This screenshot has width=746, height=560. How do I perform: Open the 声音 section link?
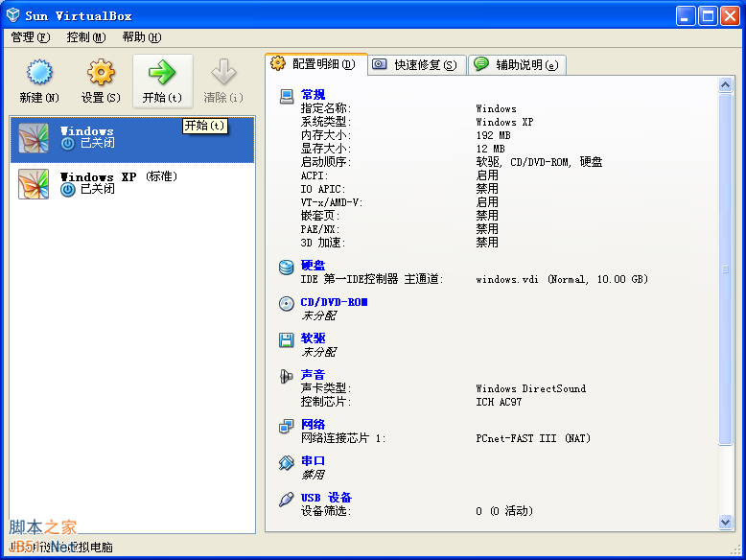[x=313, y=375]
